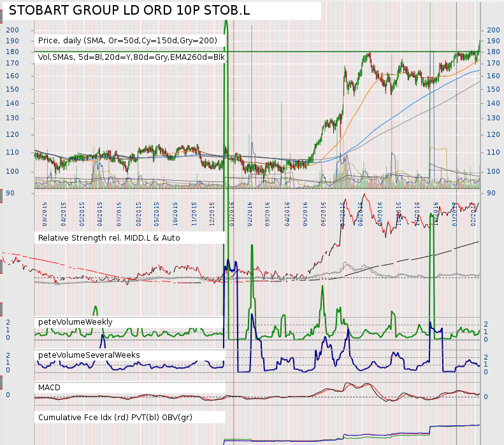Screen dimensions: 504x445
Task: Click the 180 value on left price axis
Action: (13, 52)
